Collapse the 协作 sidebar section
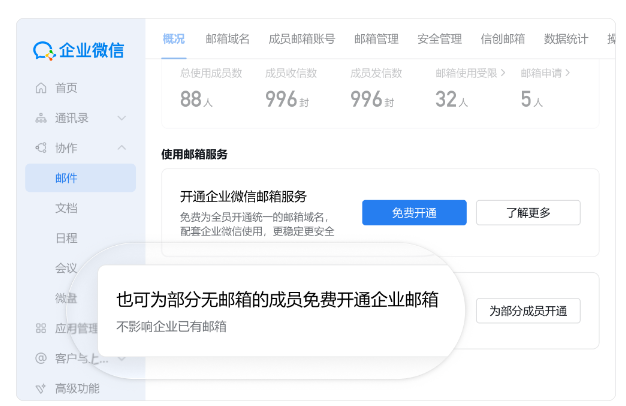 pos(122,148)
